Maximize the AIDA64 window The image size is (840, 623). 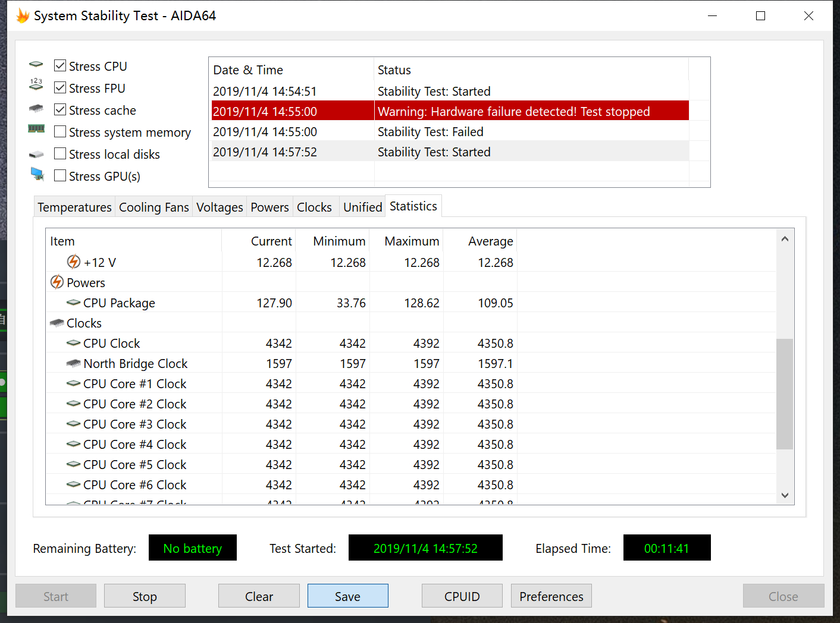[760, 15]
